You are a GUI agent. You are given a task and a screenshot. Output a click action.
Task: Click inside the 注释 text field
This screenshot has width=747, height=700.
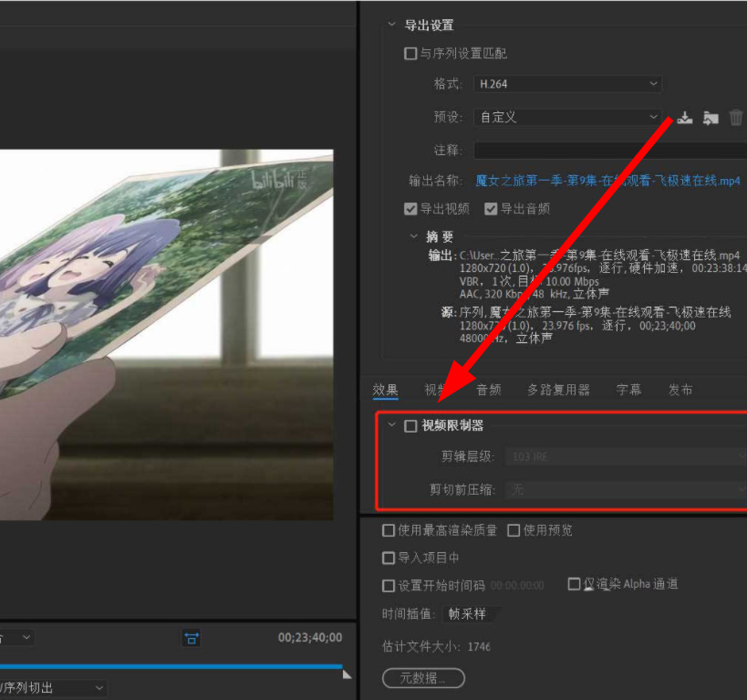pyautogui.click(x=607, y=150)
